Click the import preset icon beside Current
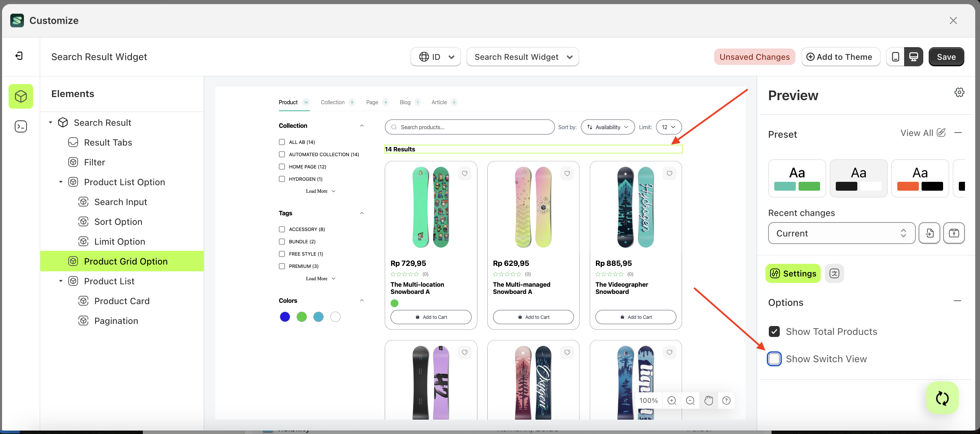The image size is (980, 434). click(x=929, y=233)
